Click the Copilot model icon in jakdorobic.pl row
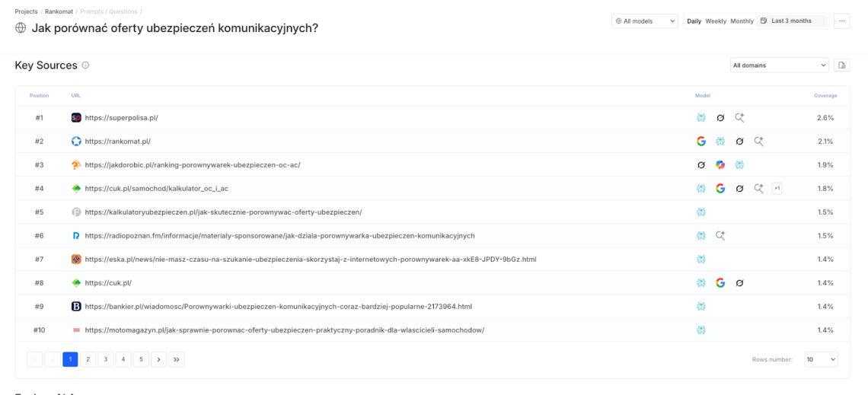This screenshot has height=395, width=868. [720, 164]
